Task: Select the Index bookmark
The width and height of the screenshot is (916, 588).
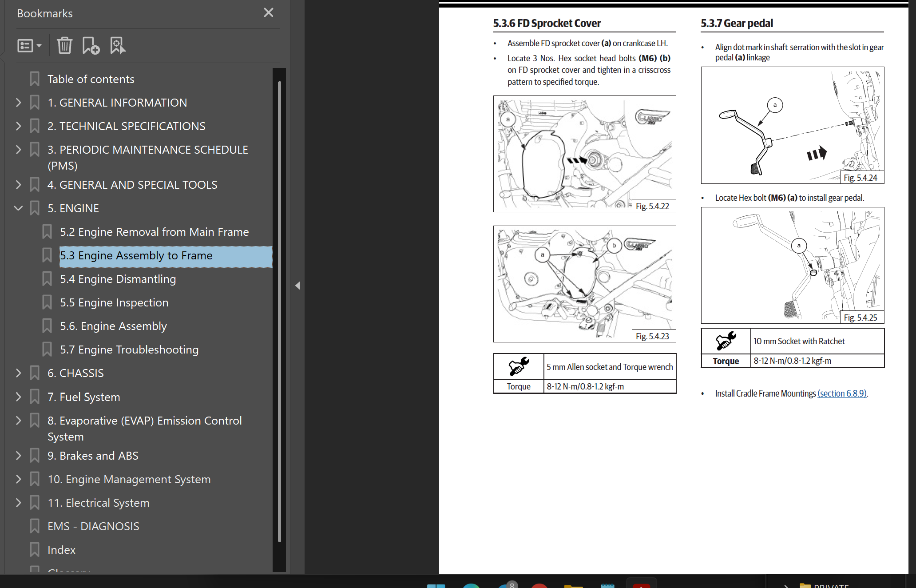Action: point(61,550)
